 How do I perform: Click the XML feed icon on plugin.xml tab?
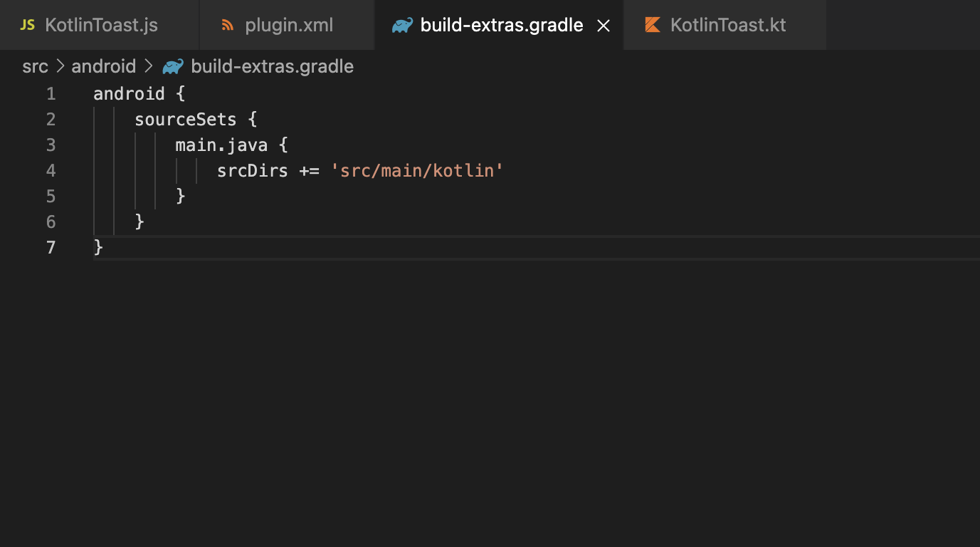(x=228, y=26)
